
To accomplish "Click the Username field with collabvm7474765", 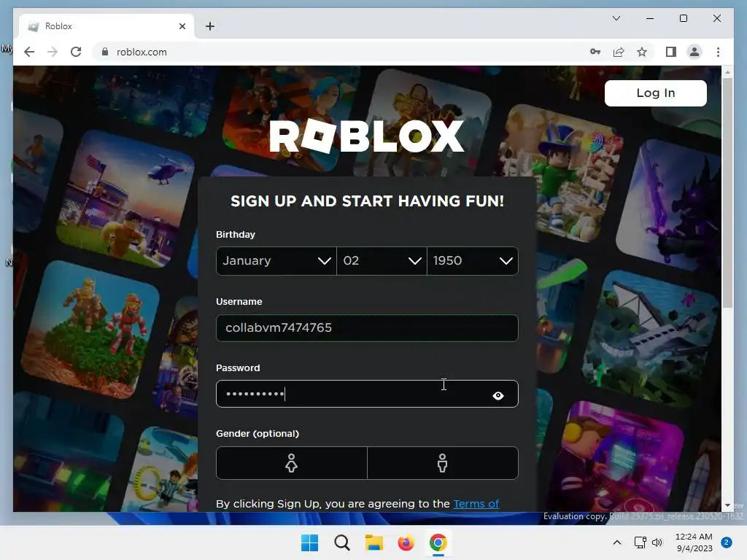I will [367, 327].
